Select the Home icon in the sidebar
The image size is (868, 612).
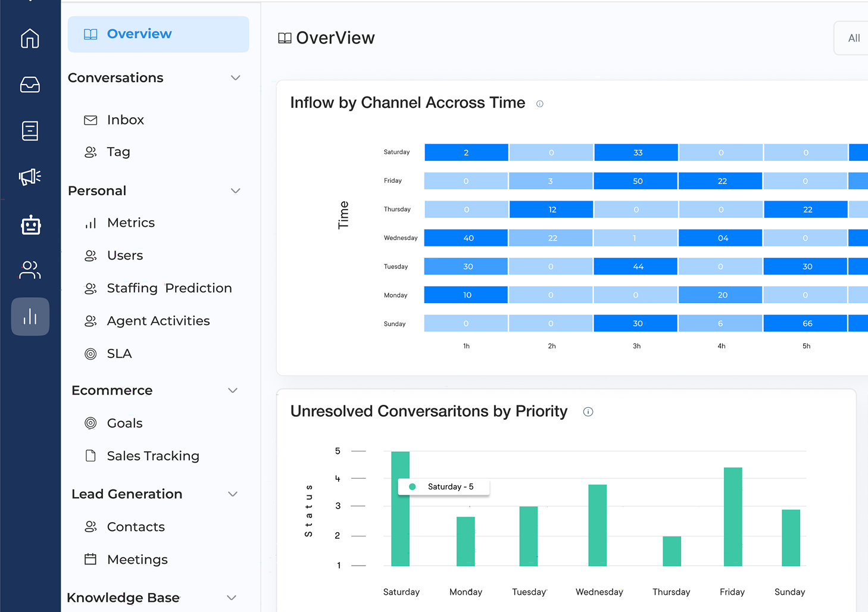click(30, 38)
